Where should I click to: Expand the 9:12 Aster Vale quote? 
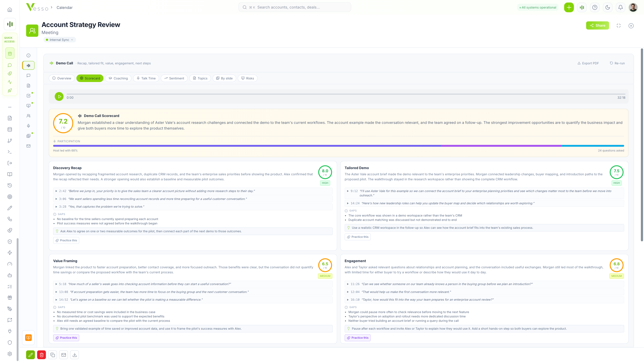(484, 193)
